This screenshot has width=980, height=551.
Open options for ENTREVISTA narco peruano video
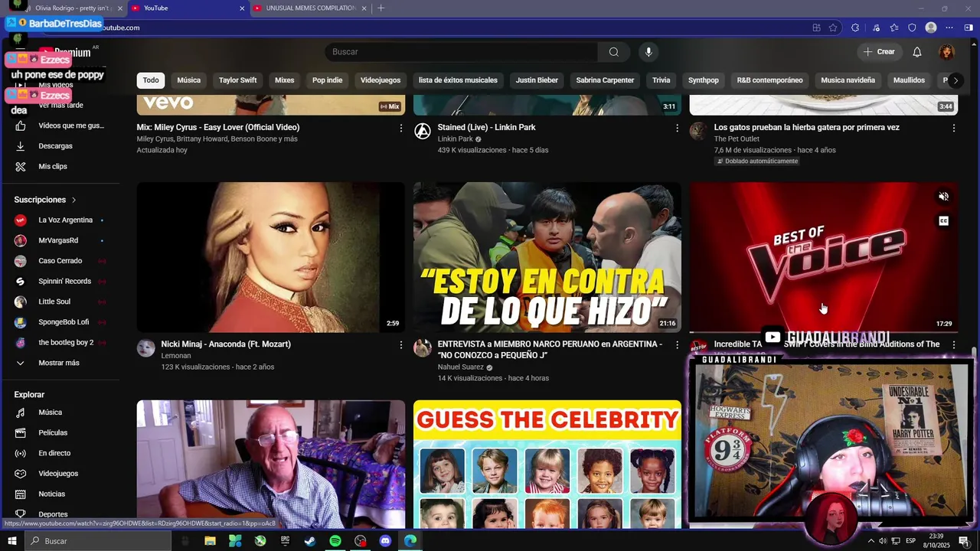tap(677, 345)
